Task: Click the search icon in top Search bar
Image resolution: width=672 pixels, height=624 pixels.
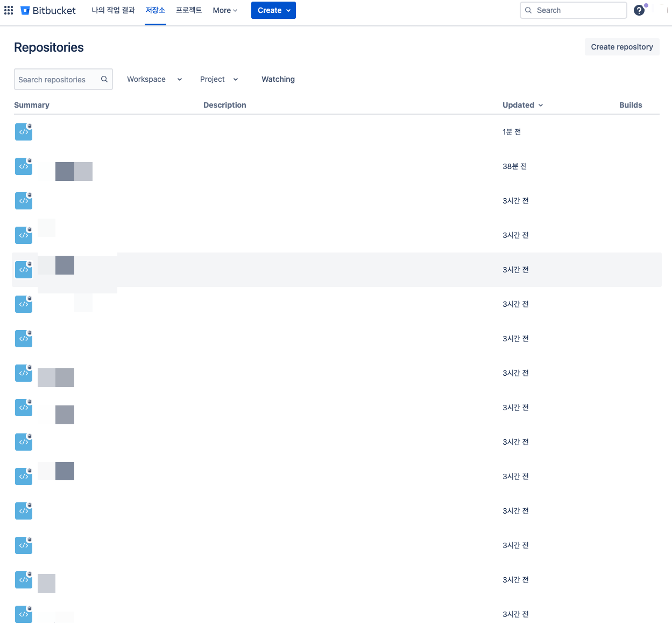Action: [528, 10]
